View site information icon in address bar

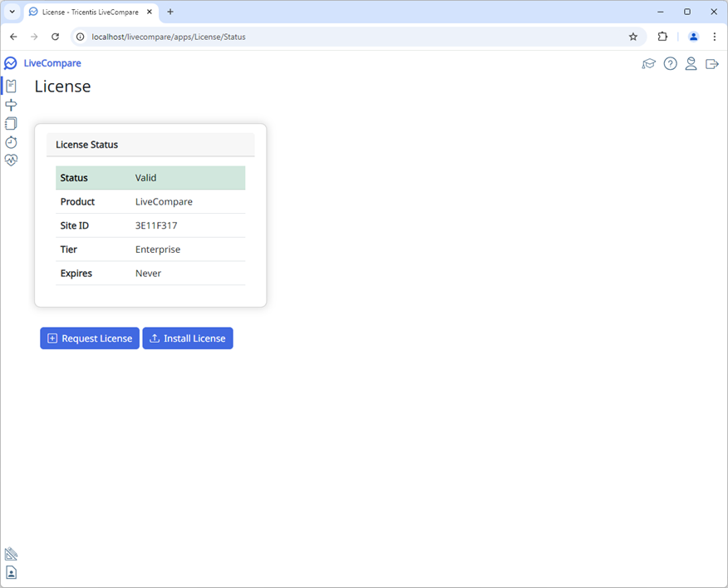81,37
